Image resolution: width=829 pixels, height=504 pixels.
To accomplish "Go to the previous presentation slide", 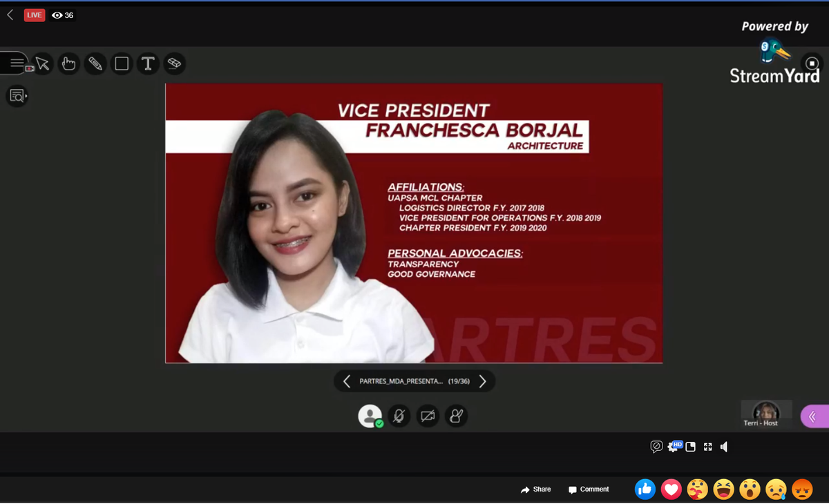I will click(x=346, y=381).
